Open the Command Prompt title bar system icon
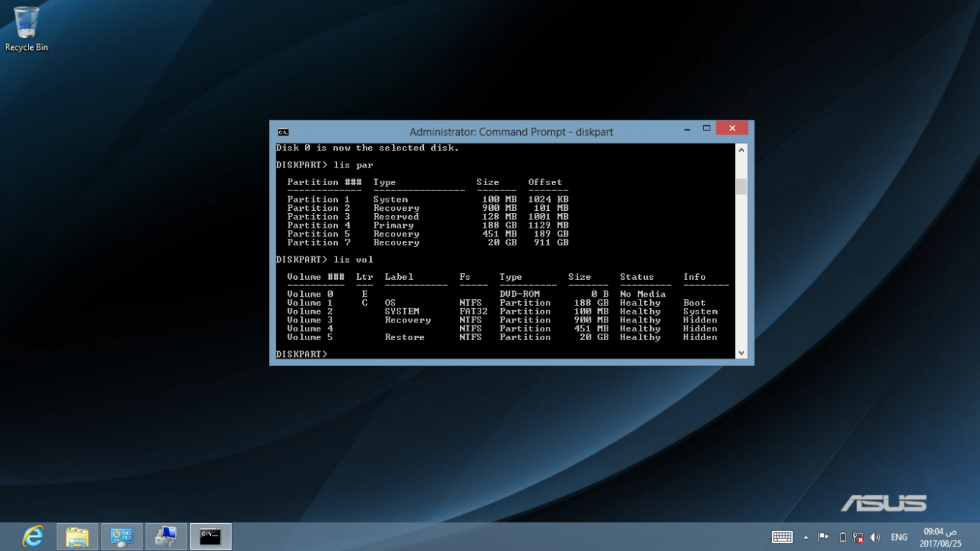 283,132
